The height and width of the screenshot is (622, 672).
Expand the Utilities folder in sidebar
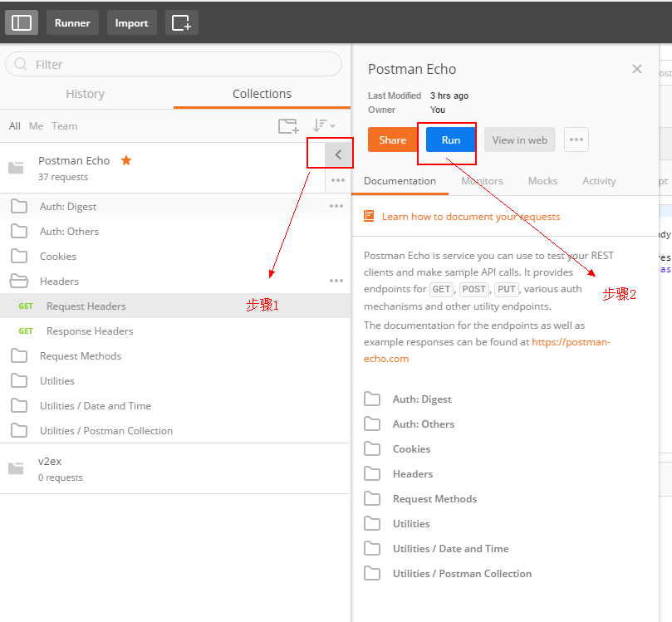tap(175, 380)
